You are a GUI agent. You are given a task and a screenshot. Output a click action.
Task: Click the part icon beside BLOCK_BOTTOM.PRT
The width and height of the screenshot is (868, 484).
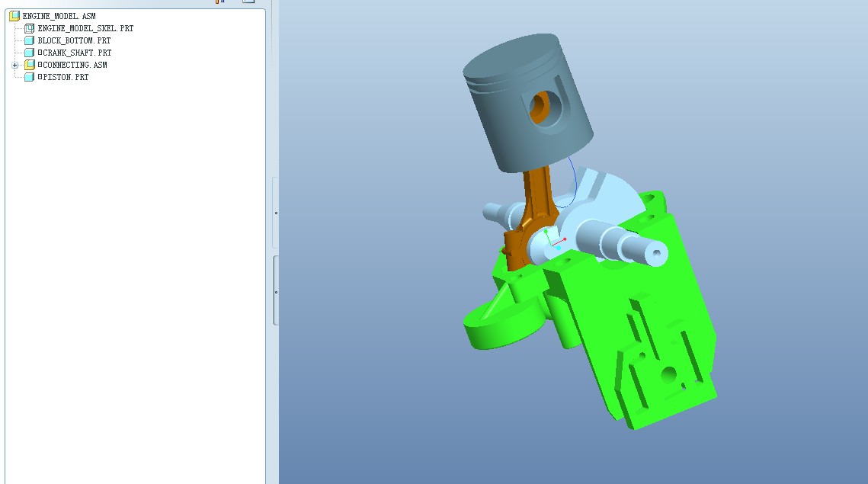(29, 40)
